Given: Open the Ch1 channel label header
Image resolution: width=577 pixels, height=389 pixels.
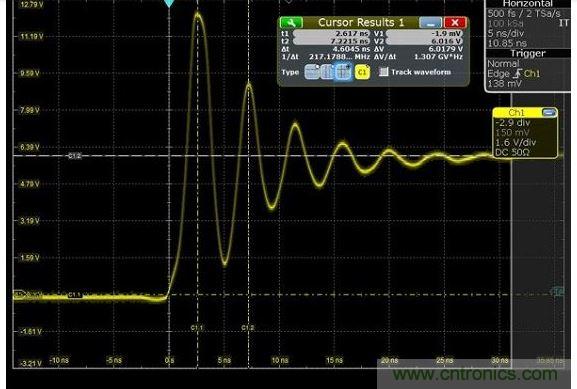Looking at the screenshot, I should (x=516, y=113).
